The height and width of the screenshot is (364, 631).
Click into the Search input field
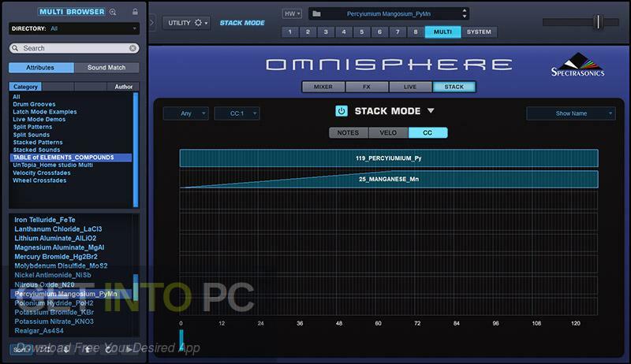click(x=74, y=48)
